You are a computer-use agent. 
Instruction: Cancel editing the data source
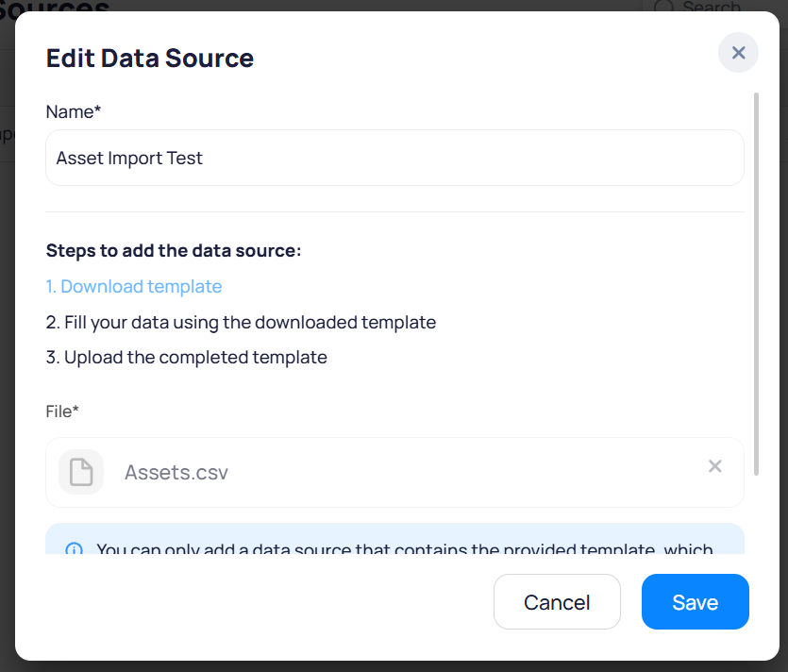tap(557, 602)
